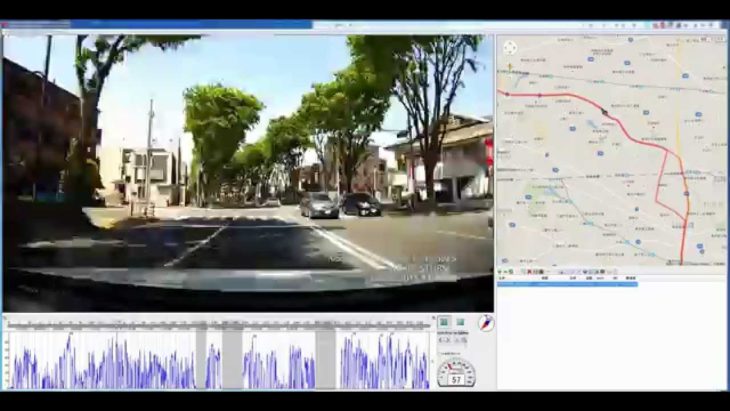730x411 pixels.
Task: Click inside the blue speed graph
Action: click(100, 365)
